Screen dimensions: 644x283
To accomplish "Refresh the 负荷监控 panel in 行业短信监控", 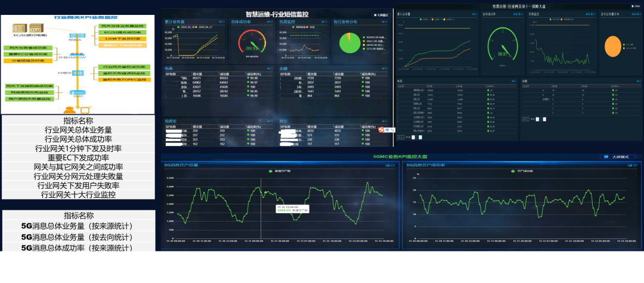I will pos(326,21).
